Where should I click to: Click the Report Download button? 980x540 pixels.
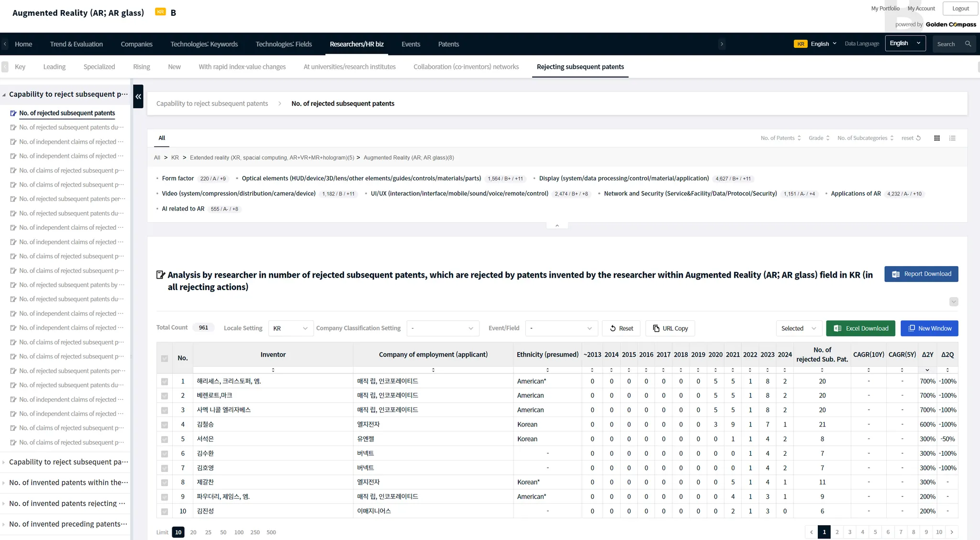tap(921, 274)
